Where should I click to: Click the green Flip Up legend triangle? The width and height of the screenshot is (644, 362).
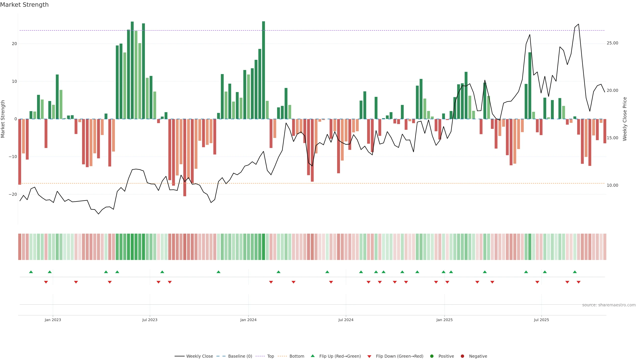tap(312, 356)
